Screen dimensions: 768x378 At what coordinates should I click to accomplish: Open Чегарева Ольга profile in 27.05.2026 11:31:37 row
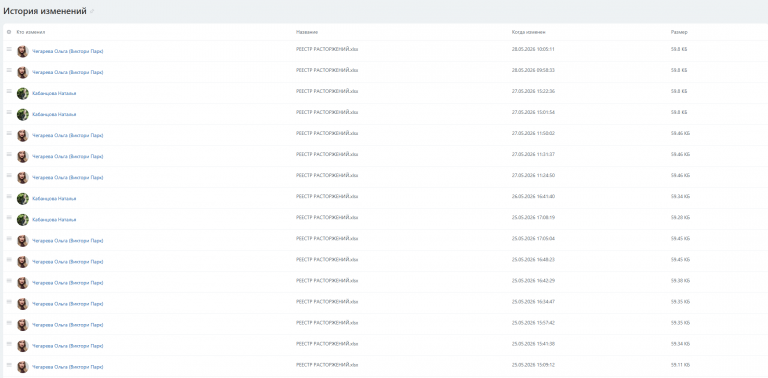pyautogui.click(x=68, y=157)
